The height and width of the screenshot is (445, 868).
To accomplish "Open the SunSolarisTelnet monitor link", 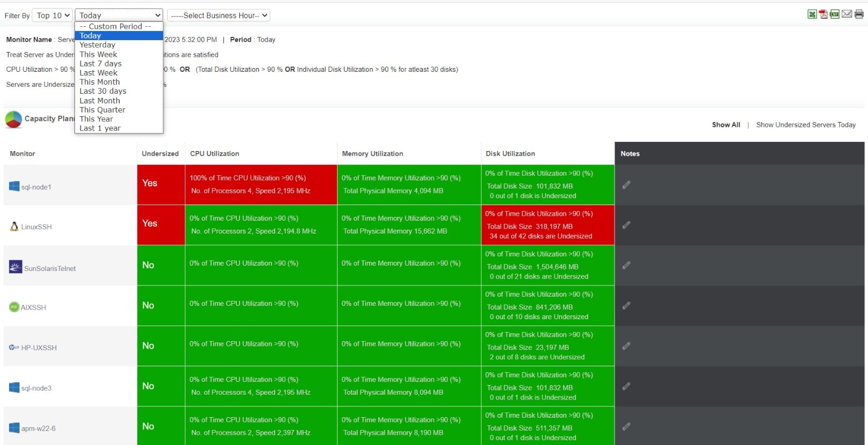I will coord(50,269).
